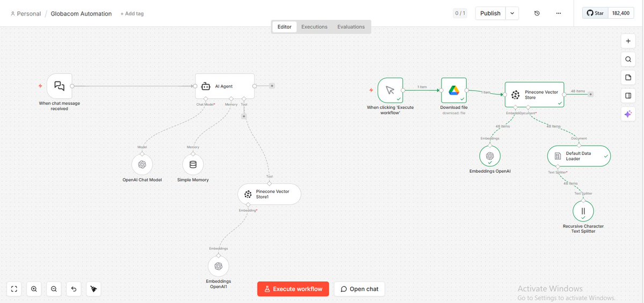Click the '48 items' Pinecone output label
The width and height of the screenshot is (644, 303).
[x=578, y=91]
